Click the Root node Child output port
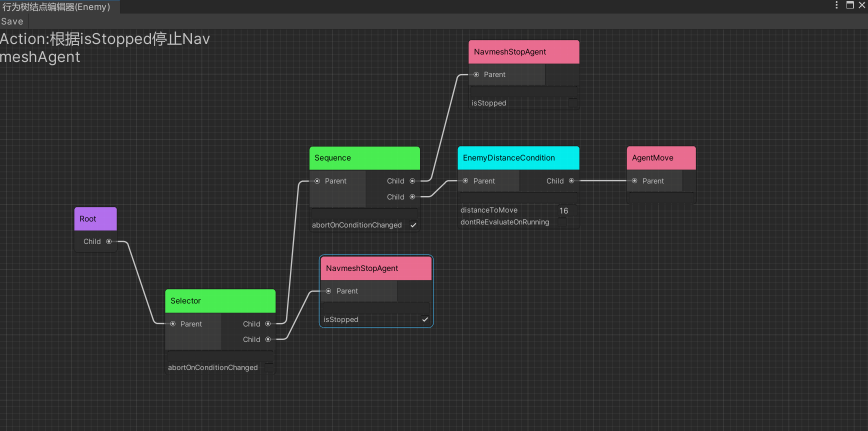 (x=109, y=241)
